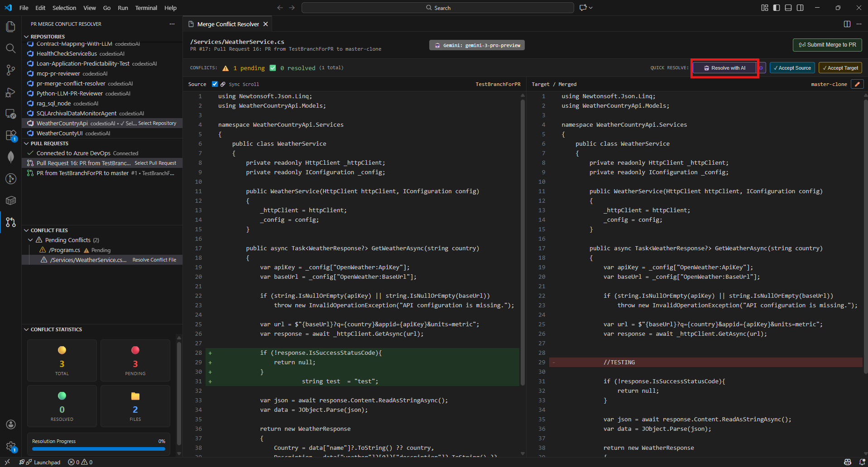The width and height of the screenshot is (868, 467).
Task: Collapse Pending Conflicts tree node
Action: coord(31,240)
